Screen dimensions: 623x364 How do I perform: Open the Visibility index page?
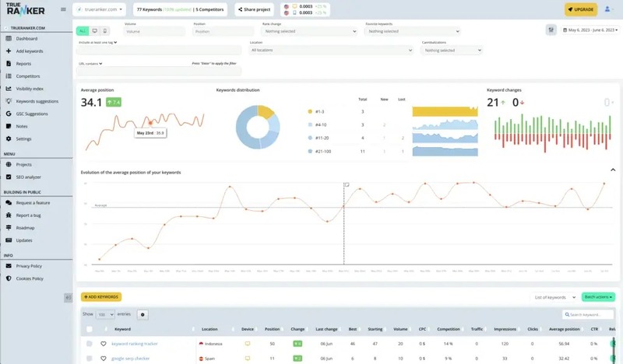click(x=30, y=89)
